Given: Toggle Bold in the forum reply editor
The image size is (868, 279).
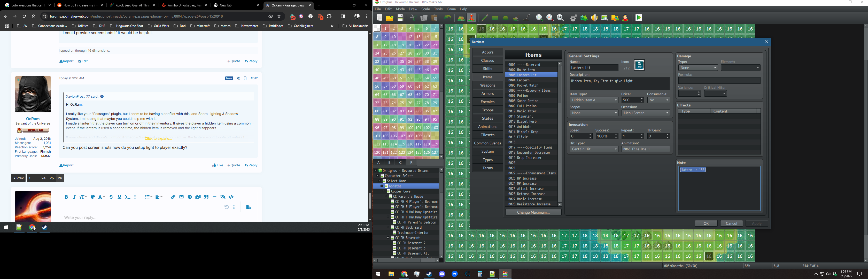Looking at the screenshot, I should point(66,197).
